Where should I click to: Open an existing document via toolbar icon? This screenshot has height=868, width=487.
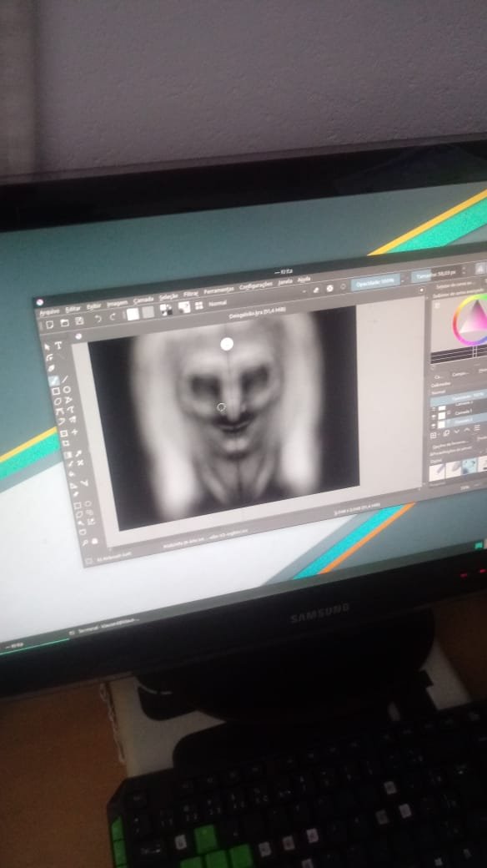[x=65, y=323]
